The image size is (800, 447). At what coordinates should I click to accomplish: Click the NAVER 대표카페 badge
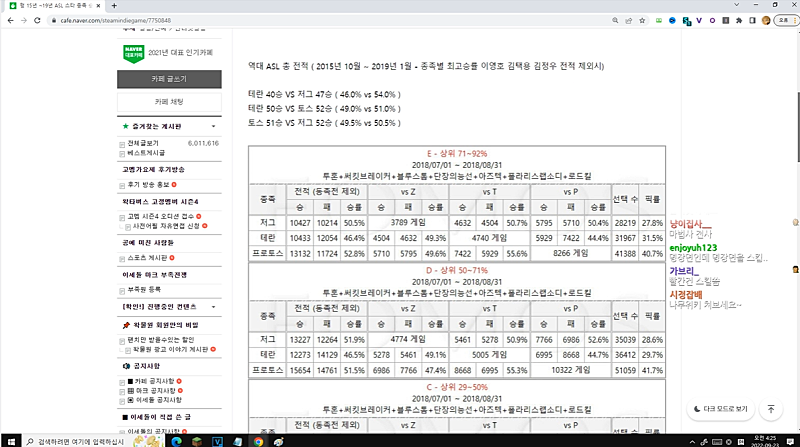tap(134, 54)
